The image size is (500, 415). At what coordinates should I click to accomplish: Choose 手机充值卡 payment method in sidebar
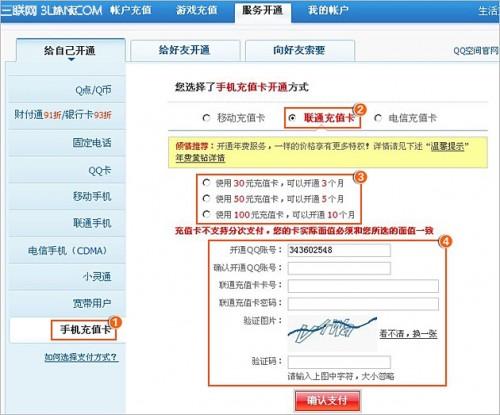pos(84,330)
